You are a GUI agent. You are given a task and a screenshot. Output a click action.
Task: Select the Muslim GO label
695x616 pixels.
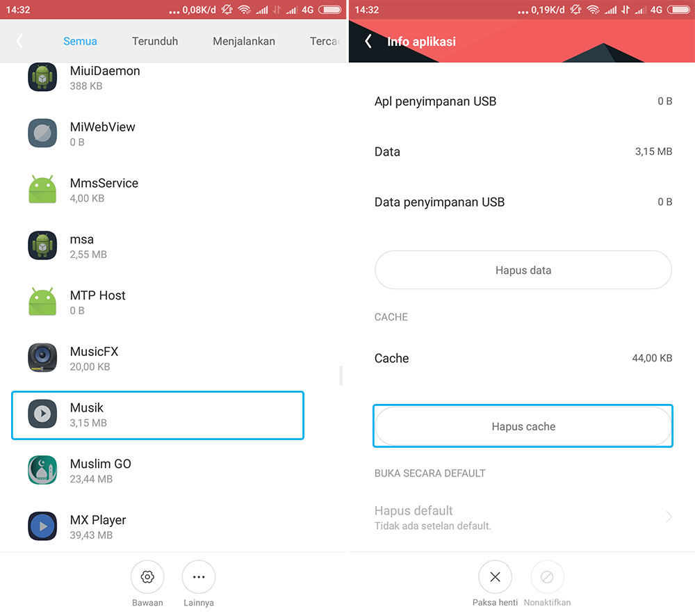[101, 464]
